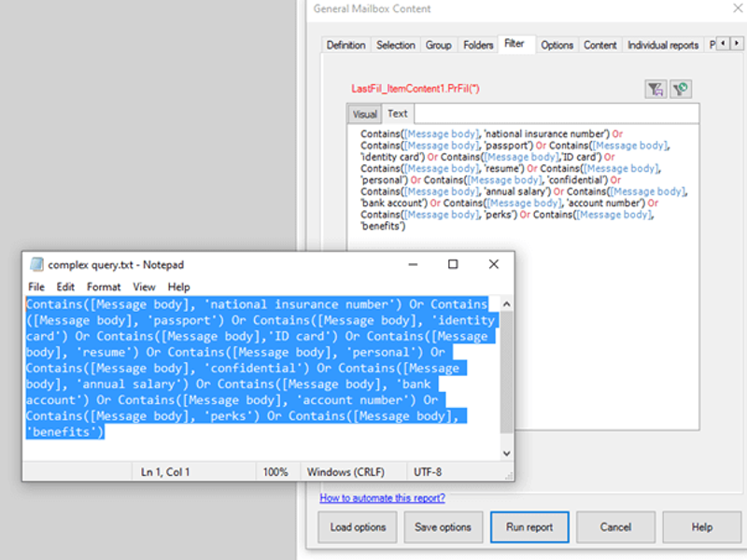Click the filter check icon button

[681, 89]
